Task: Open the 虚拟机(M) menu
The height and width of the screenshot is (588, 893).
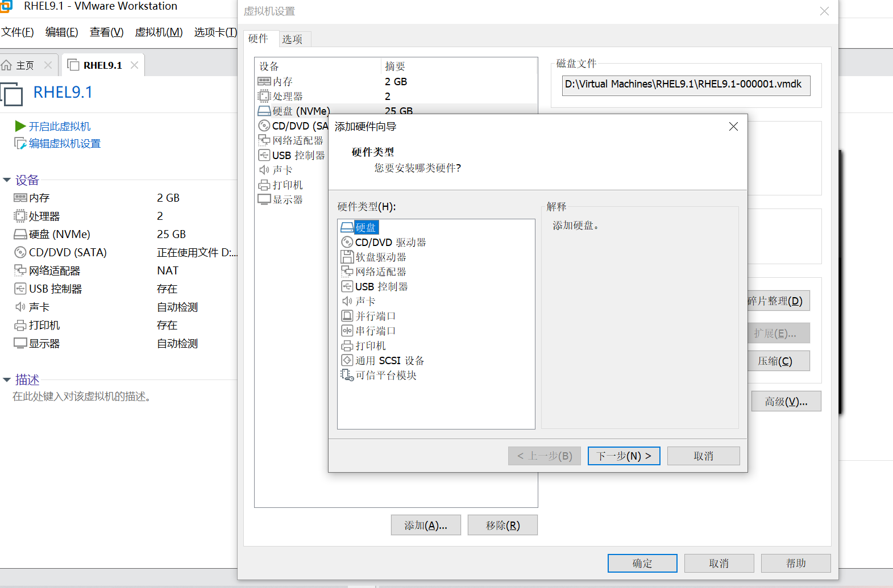Action: [x=159, y=32]
